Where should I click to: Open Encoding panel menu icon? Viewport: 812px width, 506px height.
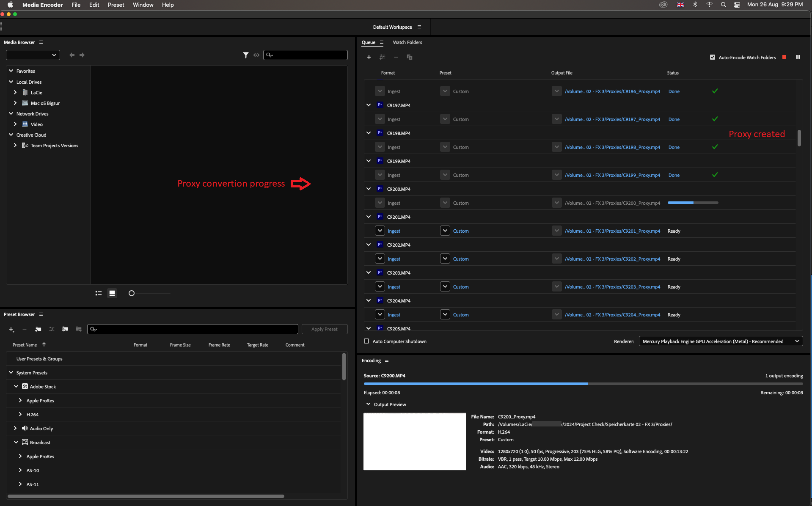(387, 360)
